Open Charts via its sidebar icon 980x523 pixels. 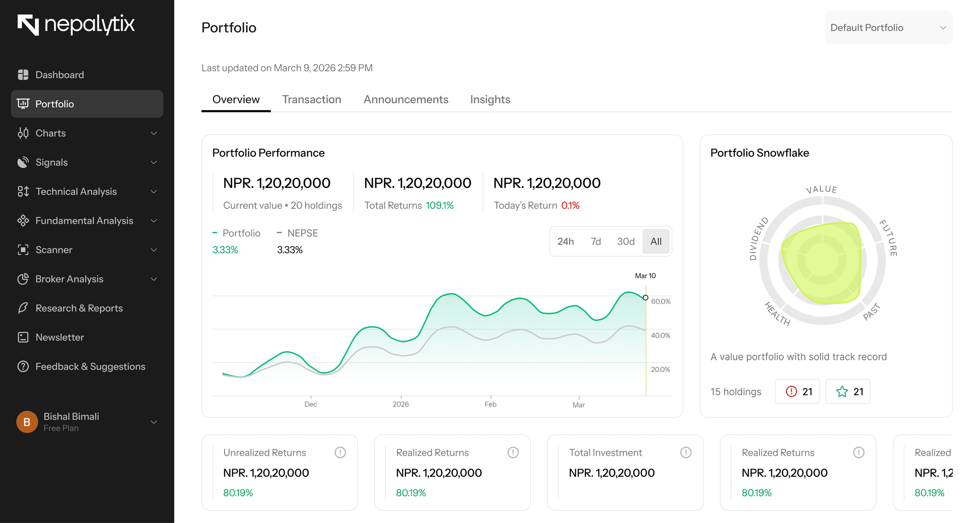(23, 133)
